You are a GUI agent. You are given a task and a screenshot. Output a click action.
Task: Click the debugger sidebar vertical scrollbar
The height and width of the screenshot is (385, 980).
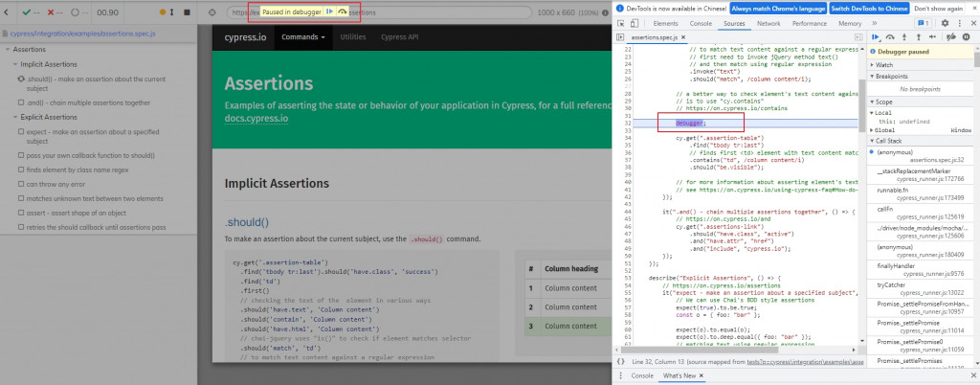coord(976,60)
